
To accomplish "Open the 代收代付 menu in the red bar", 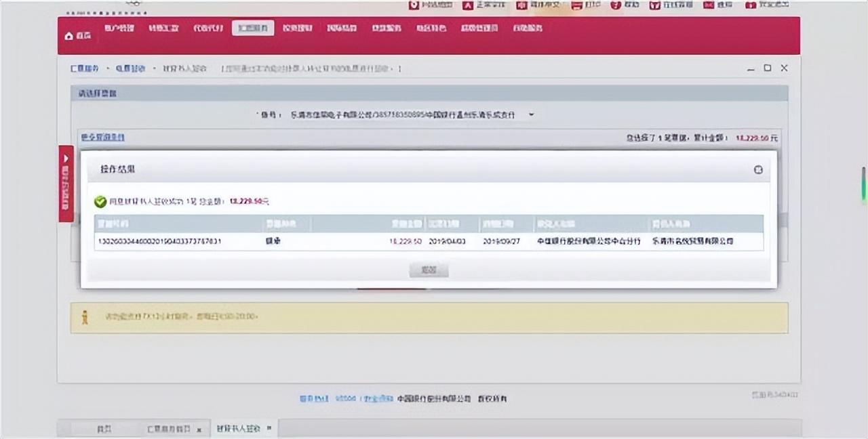I will [x=208, y=28].
